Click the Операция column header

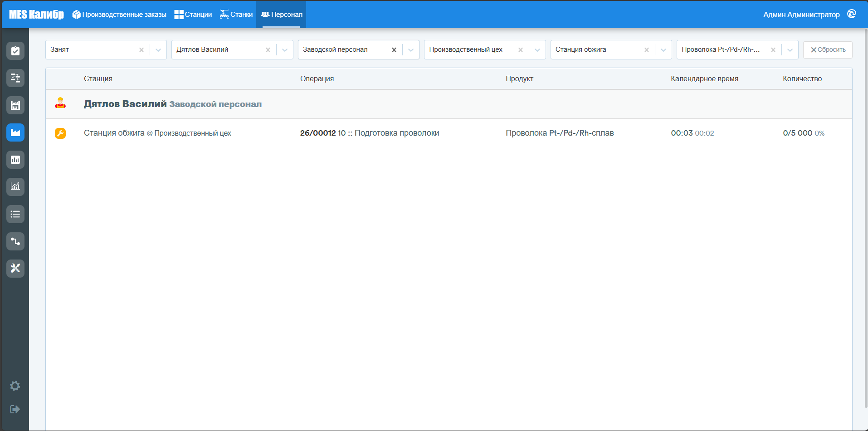[x=317, y=78]
